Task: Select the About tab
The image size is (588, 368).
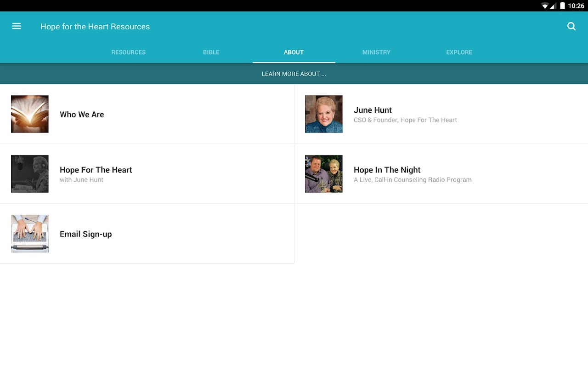Action: (294, 52)
